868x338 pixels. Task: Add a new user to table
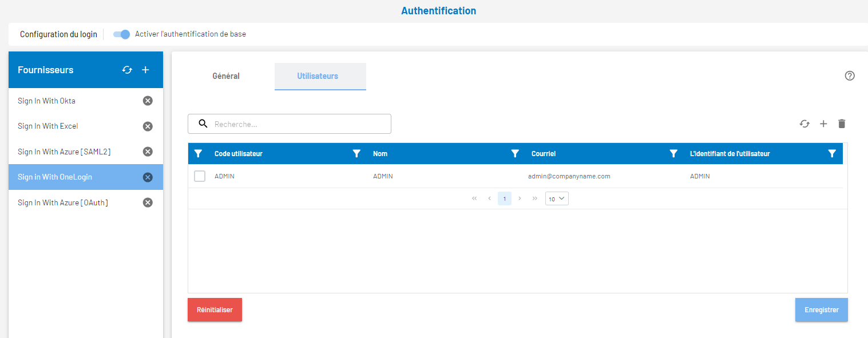click(x=823, y=124)
